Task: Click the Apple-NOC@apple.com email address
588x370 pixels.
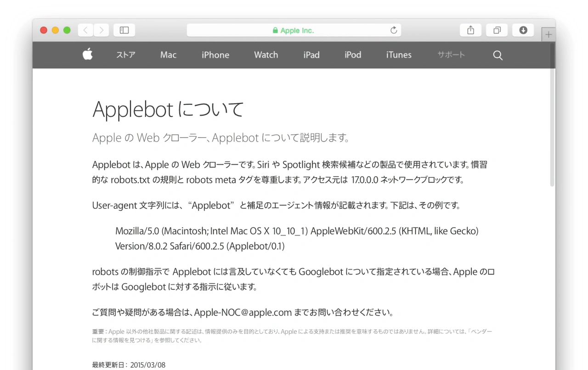Action: click(243, 313)
